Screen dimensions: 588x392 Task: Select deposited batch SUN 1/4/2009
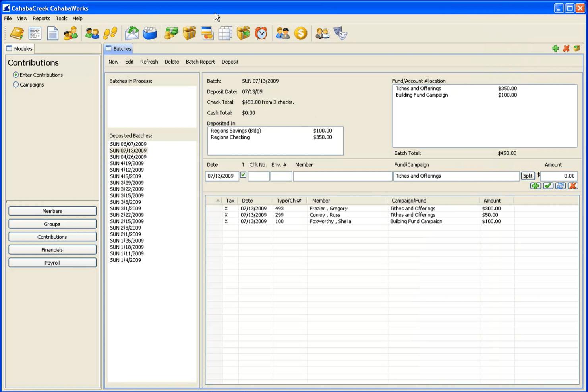[126, 260]
